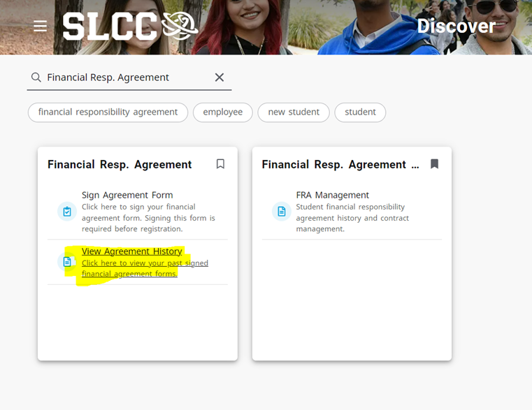Click the truncated second card title
This screenshot has width=532, height=410.
(340, 165)
